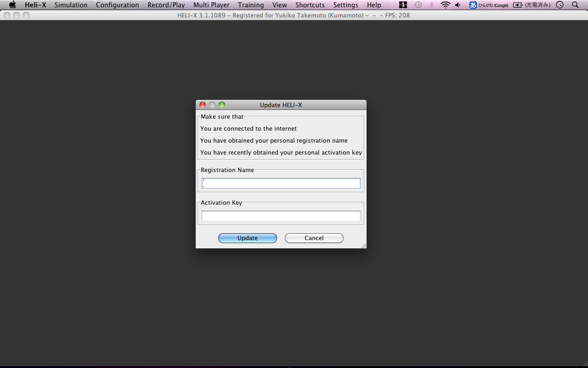Open the Training menu
The width and height of the screenshot is (588, 368).
[x=251, y=5]
